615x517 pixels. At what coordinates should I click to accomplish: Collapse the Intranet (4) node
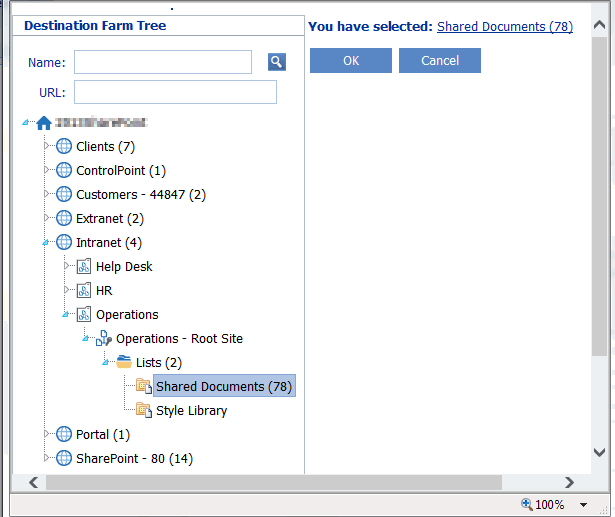pyautogui.click(x=45, y=242)
